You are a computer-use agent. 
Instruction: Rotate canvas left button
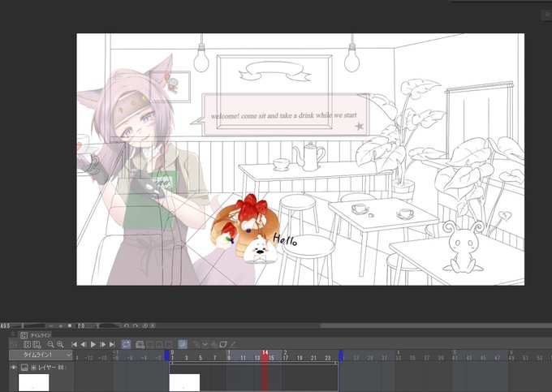pyautogui.click(x=126, y=325)
